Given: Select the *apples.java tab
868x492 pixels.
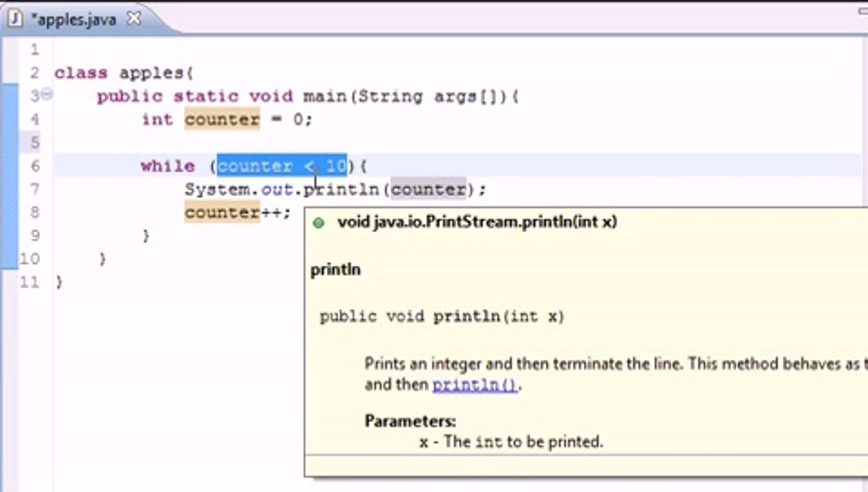Looking at the screenshot, I should pos(75,19).
